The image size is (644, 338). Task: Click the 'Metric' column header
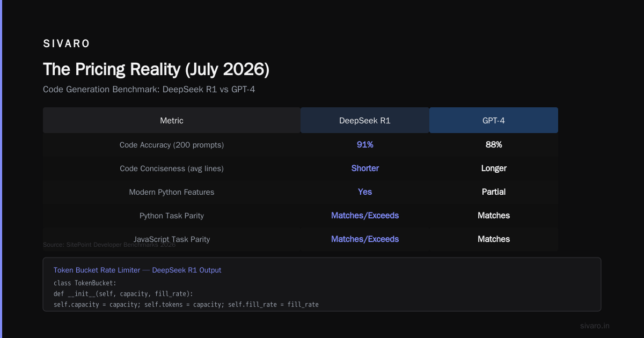click(172, 121)
